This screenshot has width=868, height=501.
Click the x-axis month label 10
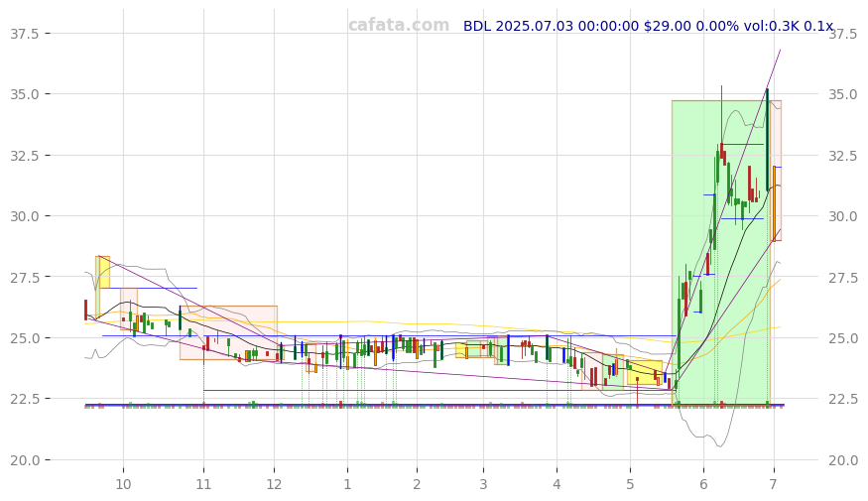tap(123, 484)
